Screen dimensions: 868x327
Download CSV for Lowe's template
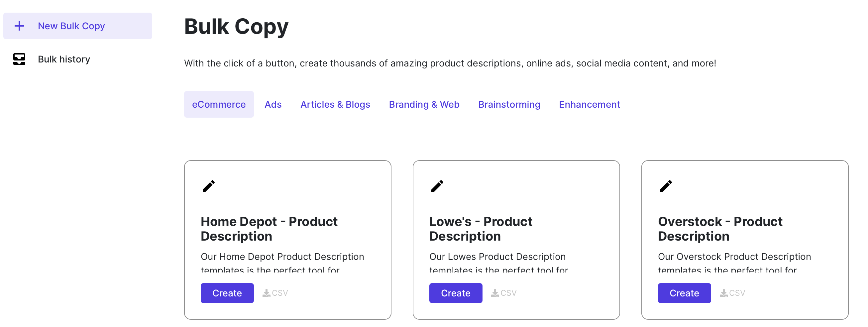point(504,293)
